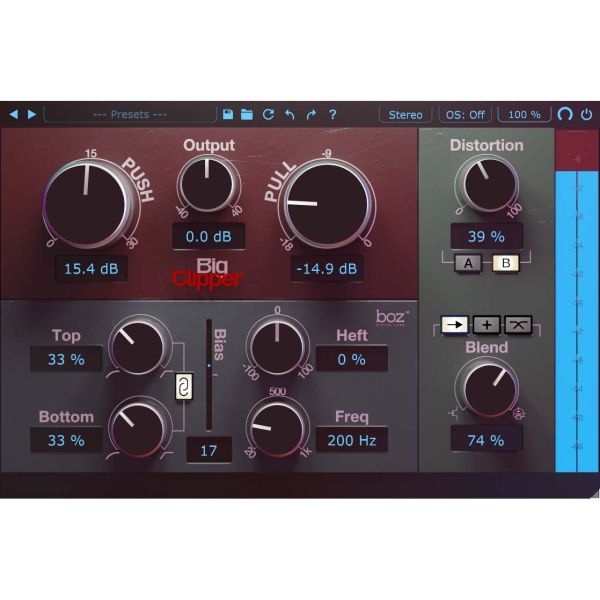
Task: Click the 0.0 dB Output value field
Action: coord(209,236)
